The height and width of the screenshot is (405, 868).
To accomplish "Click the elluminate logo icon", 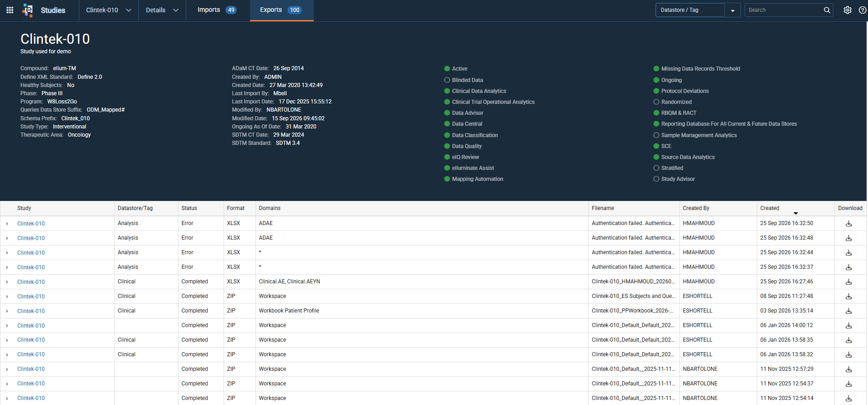I will pyautogui.click(x=28, y=10).
